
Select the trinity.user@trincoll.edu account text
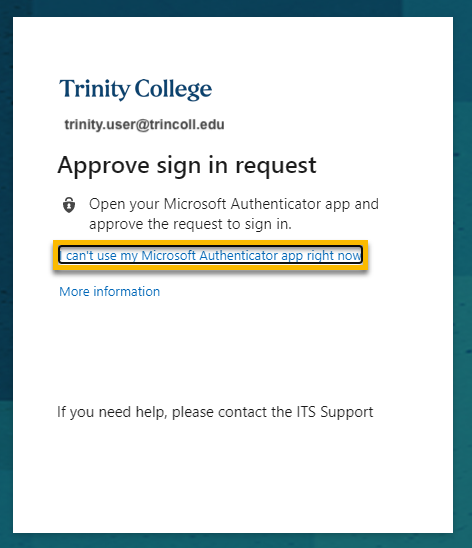pos(144,124)
